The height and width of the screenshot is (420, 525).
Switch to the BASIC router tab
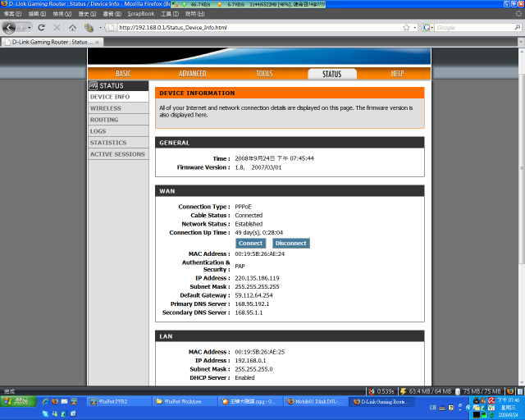pos(123,74)
